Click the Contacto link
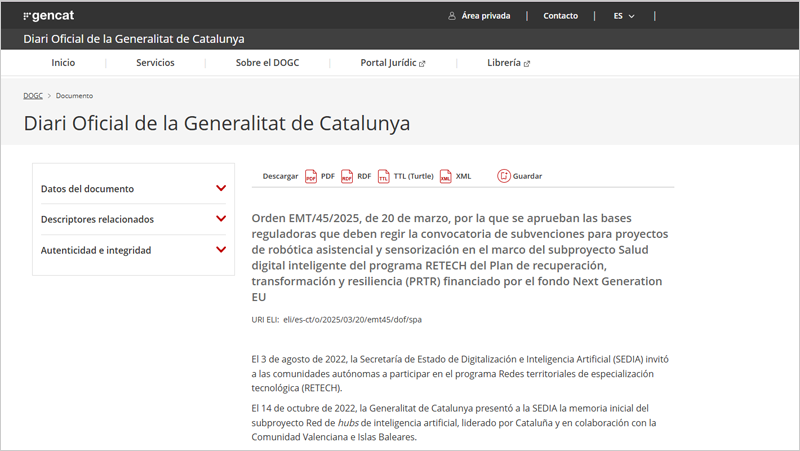This screenshot has height=451, width=800. (560, 16)
